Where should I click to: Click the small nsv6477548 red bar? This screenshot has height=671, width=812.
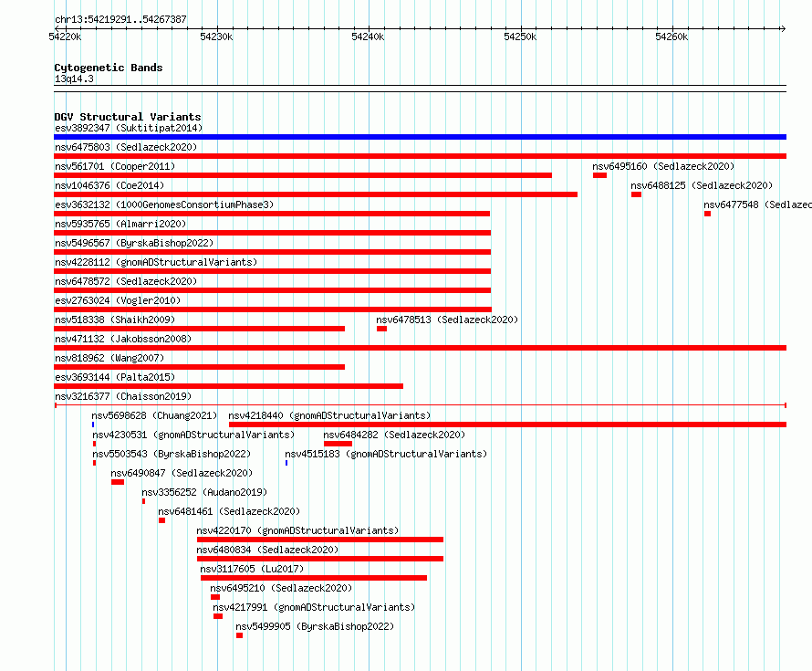pyautogui.click(x=707, y=214)
